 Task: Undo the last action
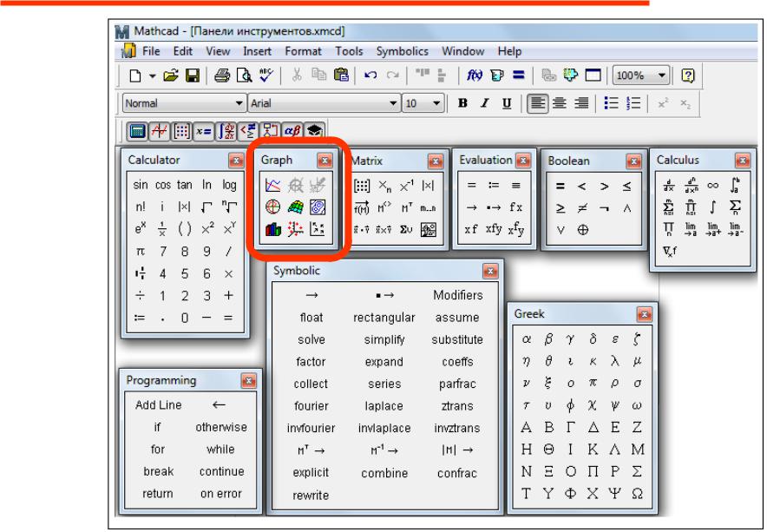coord(370,76)
